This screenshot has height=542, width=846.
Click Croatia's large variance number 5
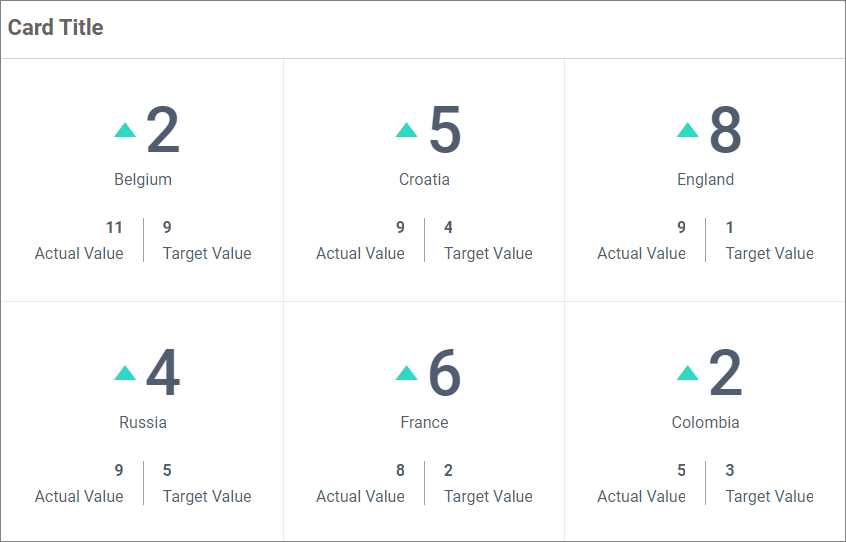(445, 131)
